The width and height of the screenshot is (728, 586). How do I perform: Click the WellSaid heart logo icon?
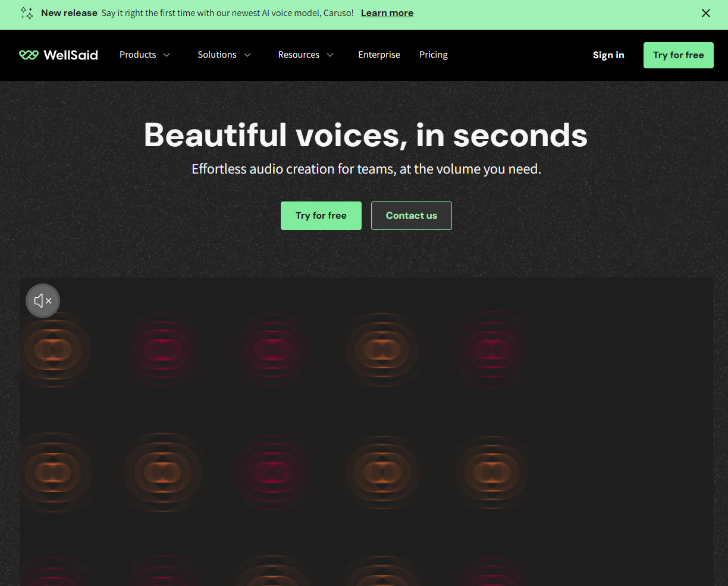click(x=29, y=55)
